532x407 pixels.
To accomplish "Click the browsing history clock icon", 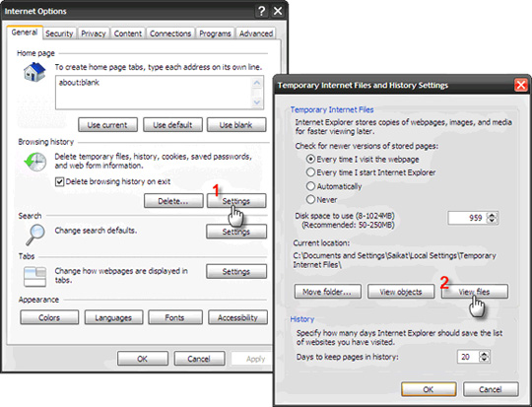I will pos(35,162).
